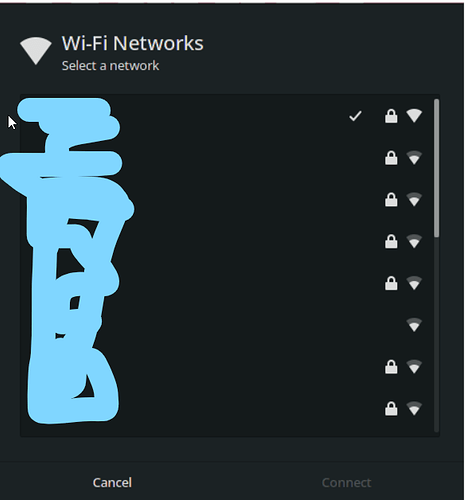Click the network list scrollbar thumb
The image size is (465, 500).
tap(437, 168)
